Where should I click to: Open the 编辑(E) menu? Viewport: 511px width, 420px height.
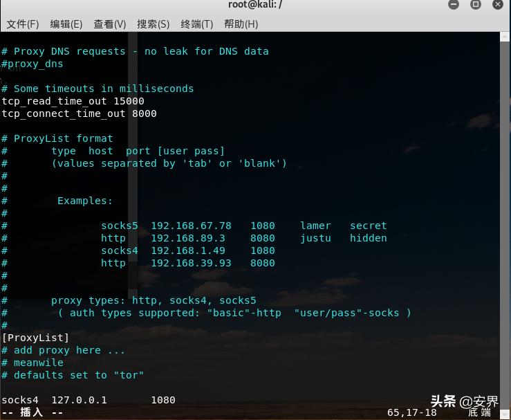(x=66, y=24)
